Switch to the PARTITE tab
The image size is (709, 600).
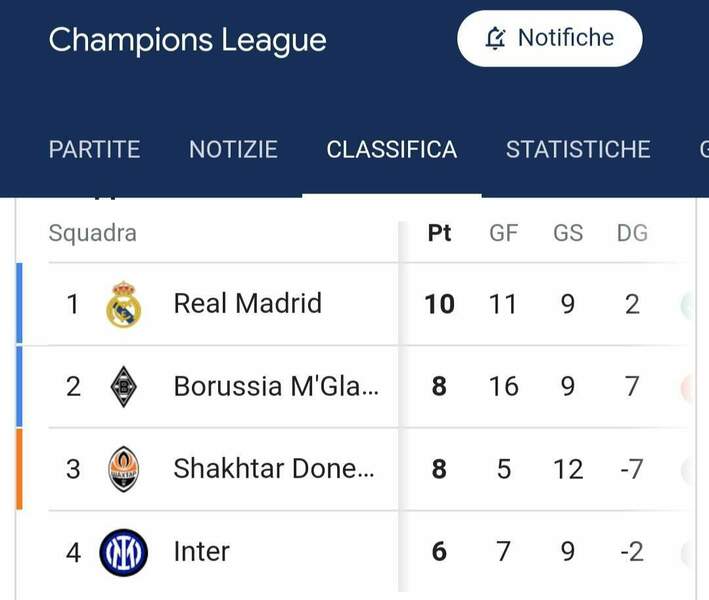94,150
